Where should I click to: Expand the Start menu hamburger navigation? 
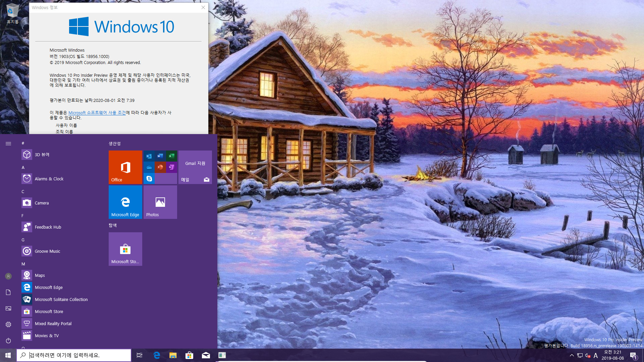[8, 143]
